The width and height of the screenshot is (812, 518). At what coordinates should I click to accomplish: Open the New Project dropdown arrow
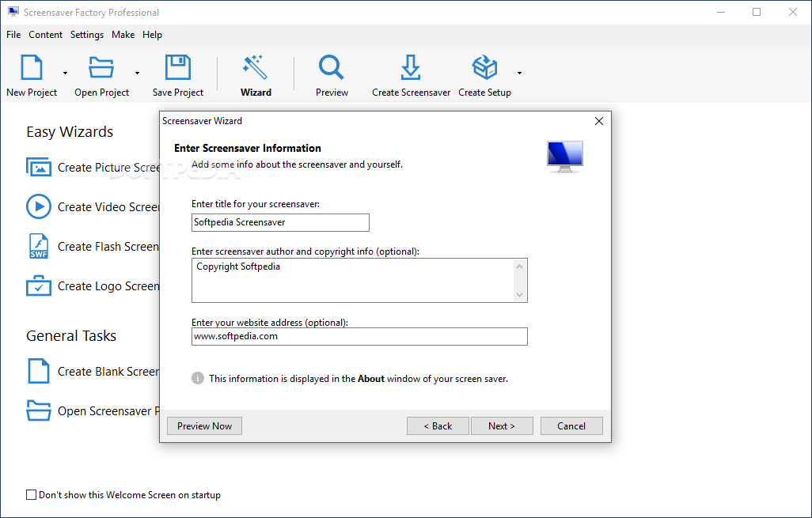click(x=65, y=73)
